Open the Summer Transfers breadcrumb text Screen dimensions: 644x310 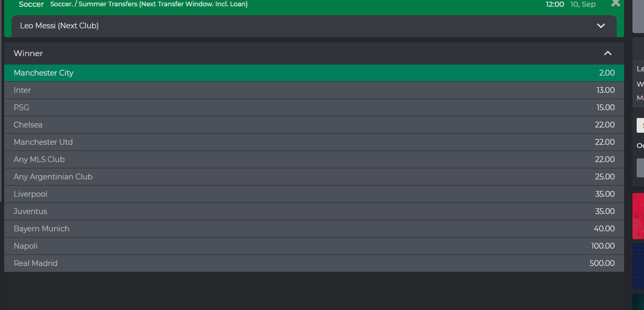point(149,4)
